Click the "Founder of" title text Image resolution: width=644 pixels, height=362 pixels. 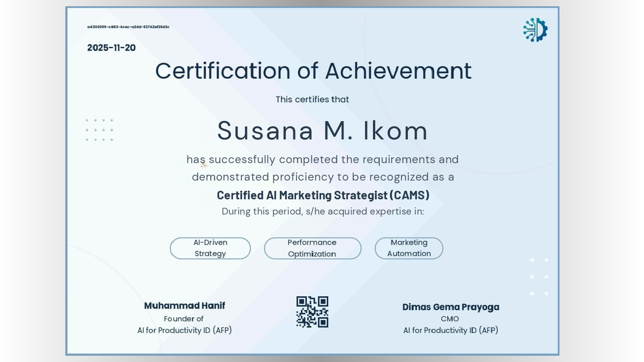tap(184, 319)
